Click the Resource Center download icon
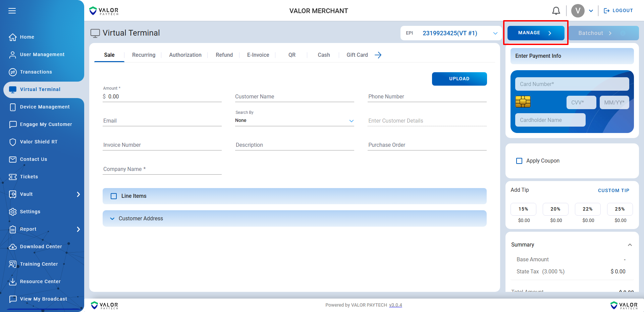644x312 pixels. [13, 281]
